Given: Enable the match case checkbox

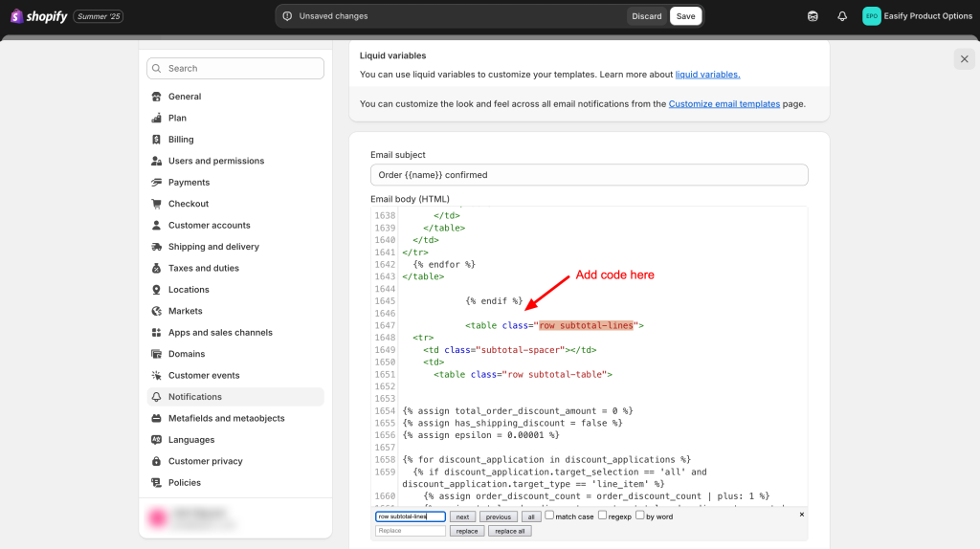Looking at the screenshot, I should [x=549, y=516].
